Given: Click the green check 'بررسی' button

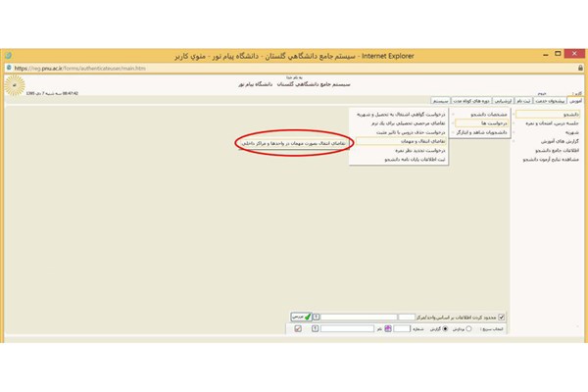Looking at the screenshot, I should [x=299, y=317].
